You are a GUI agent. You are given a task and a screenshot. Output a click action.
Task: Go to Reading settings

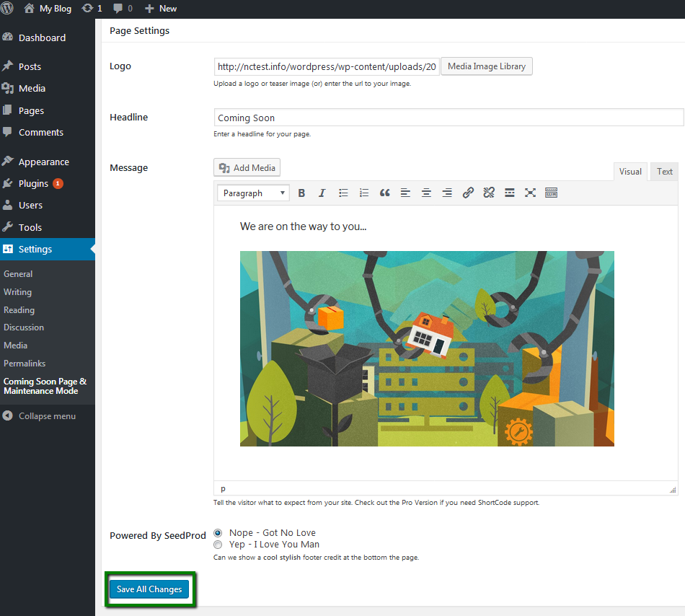(19, 309)
